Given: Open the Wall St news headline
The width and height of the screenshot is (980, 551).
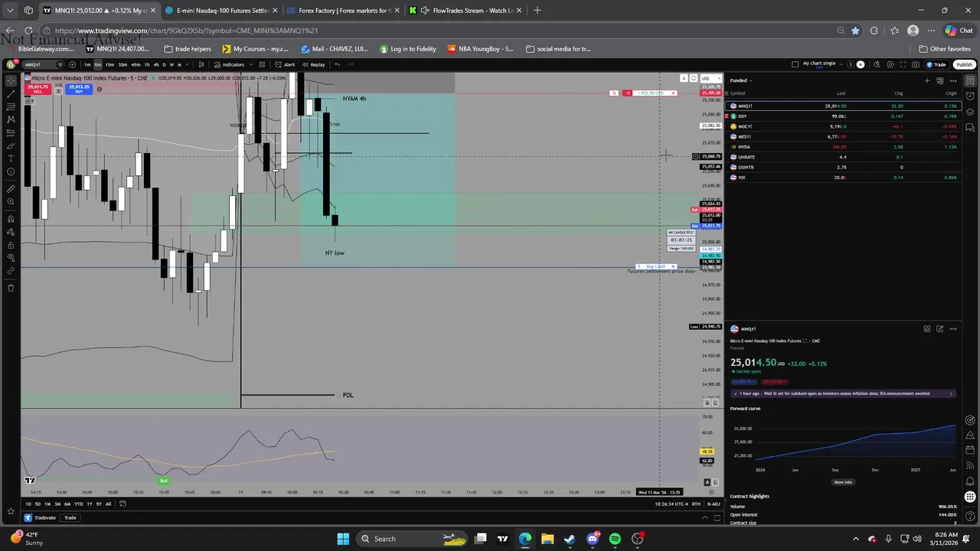Looking at the screenshot, I should click(843, 393).
